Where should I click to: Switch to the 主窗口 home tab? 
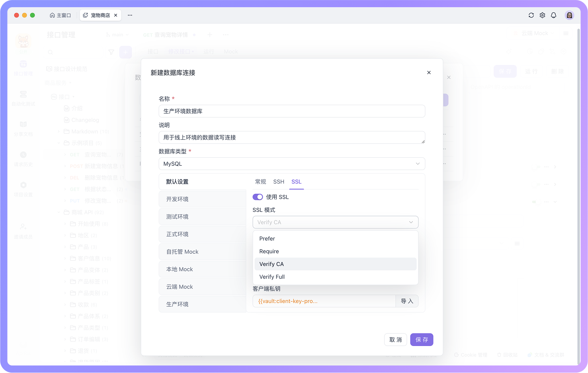coord(60,15)
